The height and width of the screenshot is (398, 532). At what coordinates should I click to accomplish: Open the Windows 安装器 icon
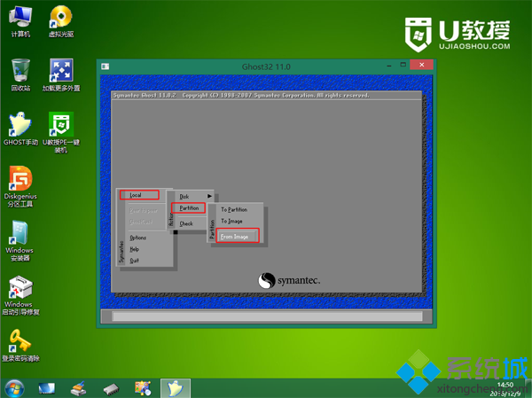point(20,241)
